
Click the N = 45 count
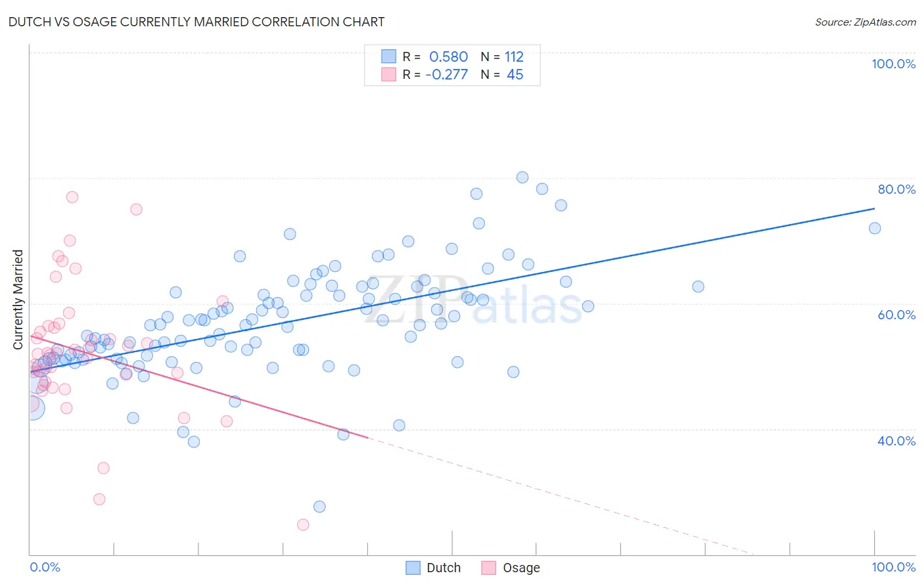pyautogui.click(x=502, y=74)
